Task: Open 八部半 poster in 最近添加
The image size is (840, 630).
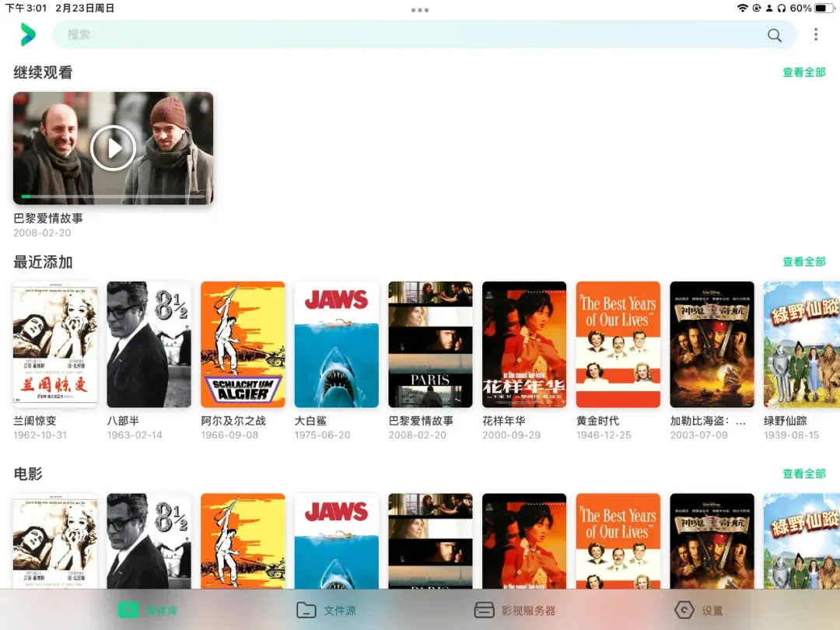Action: (149, 345)
